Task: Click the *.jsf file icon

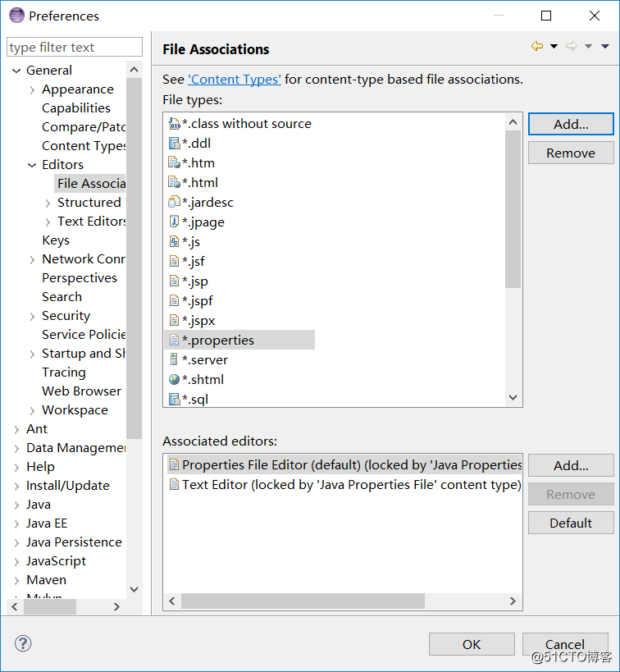Action: pyautogui.click(x=174, y=261)
